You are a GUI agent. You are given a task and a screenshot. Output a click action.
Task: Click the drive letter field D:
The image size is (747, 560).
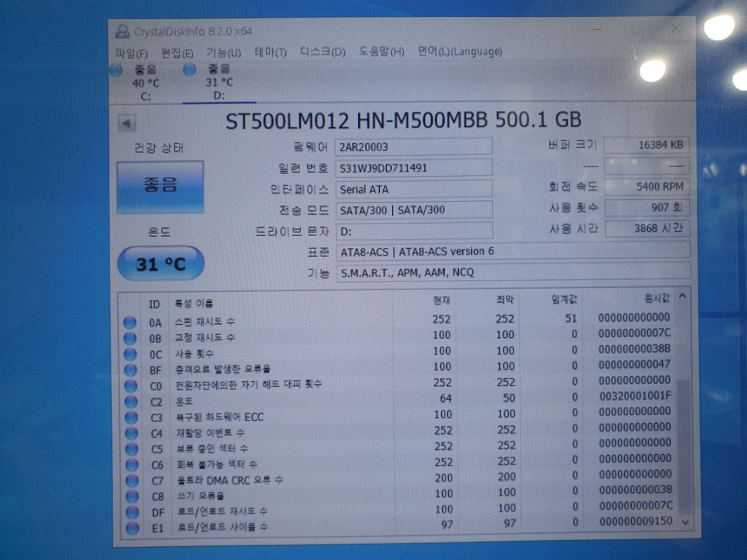click(x=415, y=231)
